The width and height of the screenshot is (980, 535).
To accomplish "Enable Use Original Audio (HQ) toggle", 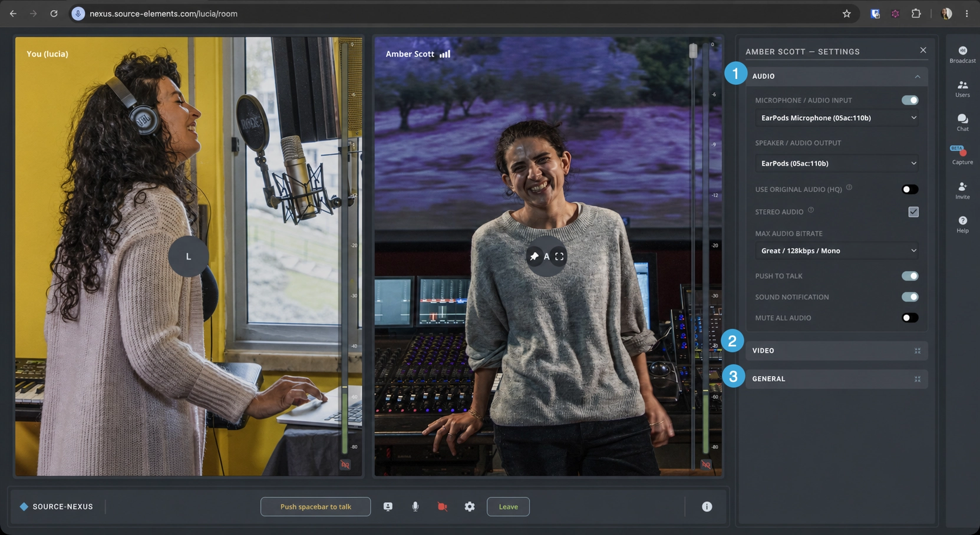I will [x=910, y=189].
